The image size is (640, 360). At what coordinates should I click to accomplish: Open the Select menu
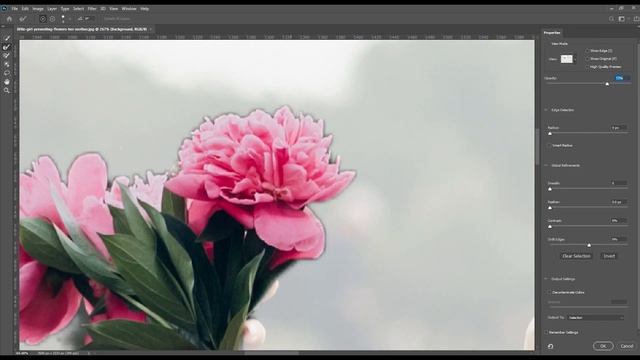click(78, 9)
